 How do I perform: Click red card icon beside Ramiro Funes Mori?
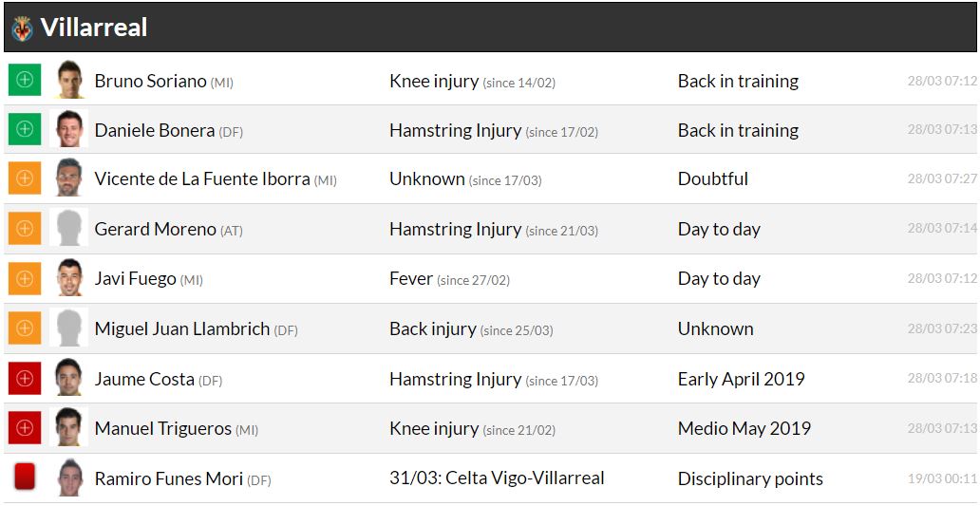click(25, 477)
